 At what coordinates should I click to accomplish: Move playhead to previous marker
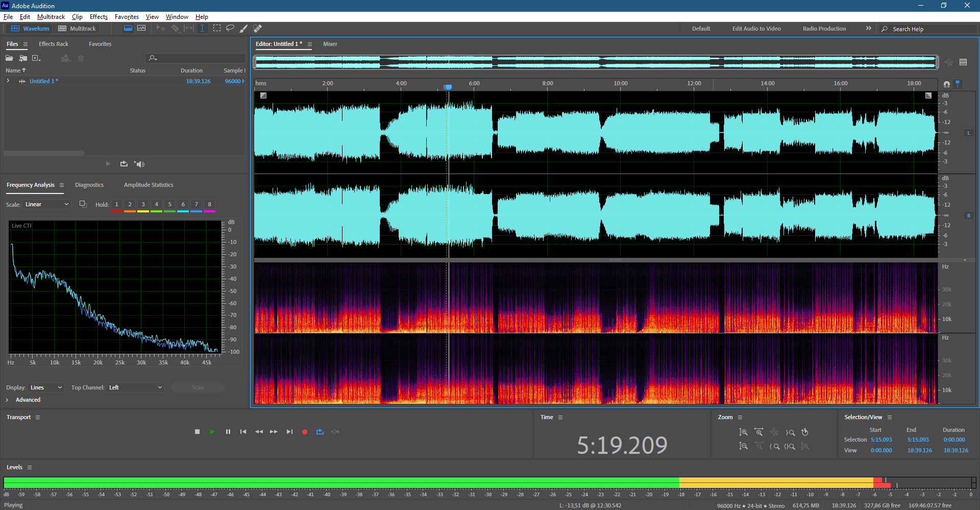pos(243,432)
